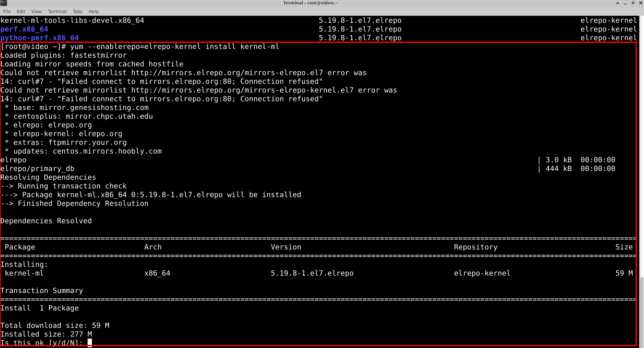Open the Edit menu
Screen dimensions: 644x348
pyautogui.click(x=21, y=11)
